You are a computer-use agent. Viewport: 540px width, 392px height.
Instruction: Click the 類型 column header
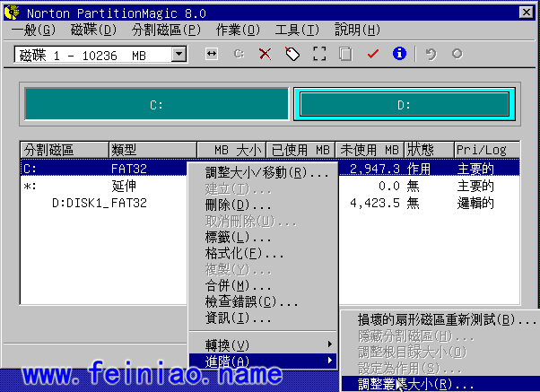(152, 150)
